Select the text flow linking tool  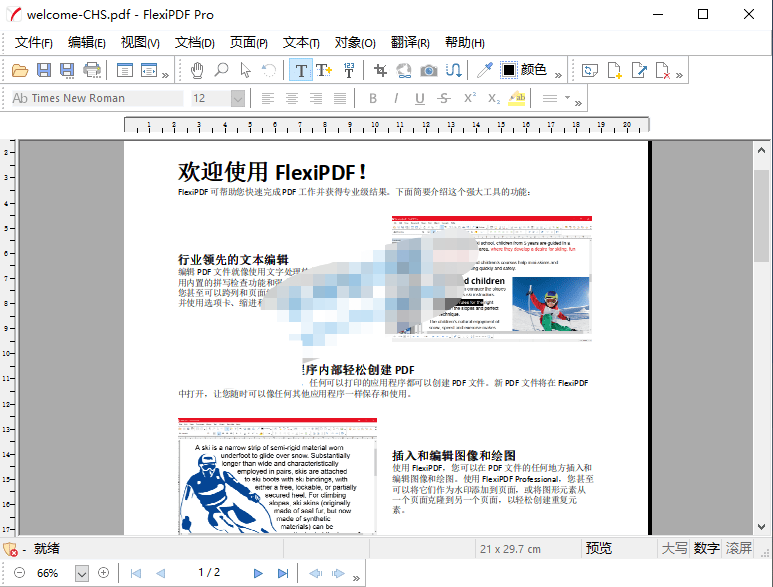point(454,70)
